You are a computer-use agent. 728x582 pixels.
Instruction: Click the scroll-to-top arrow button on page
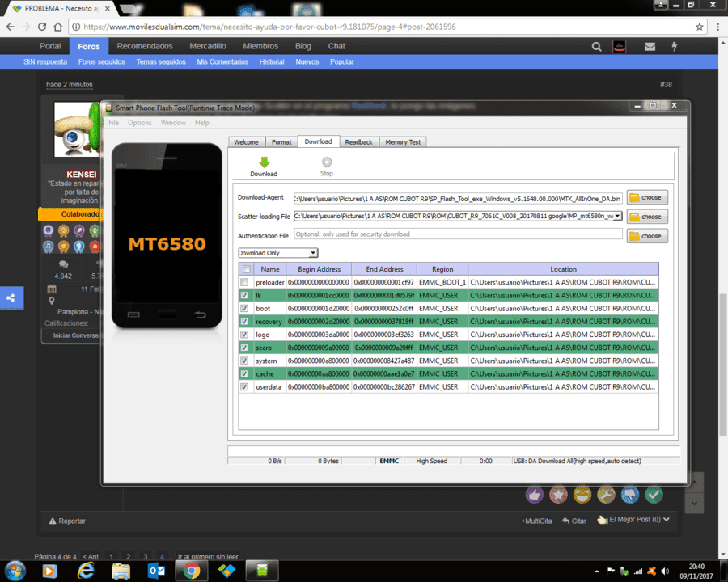pyautogui.click(x=694, y=483)
